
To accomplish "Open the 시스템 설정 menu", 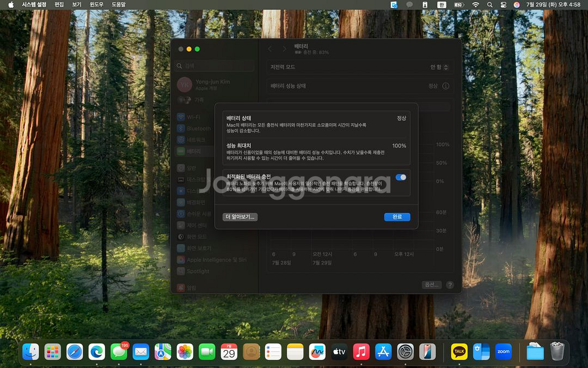I will pyautogui.click(x=34, y=4).
